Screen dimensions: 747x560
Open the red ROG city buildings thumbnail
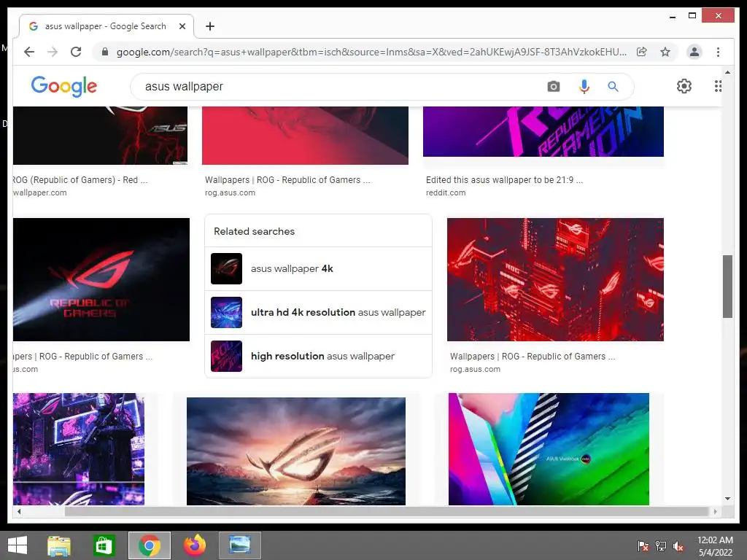(555, 279)
